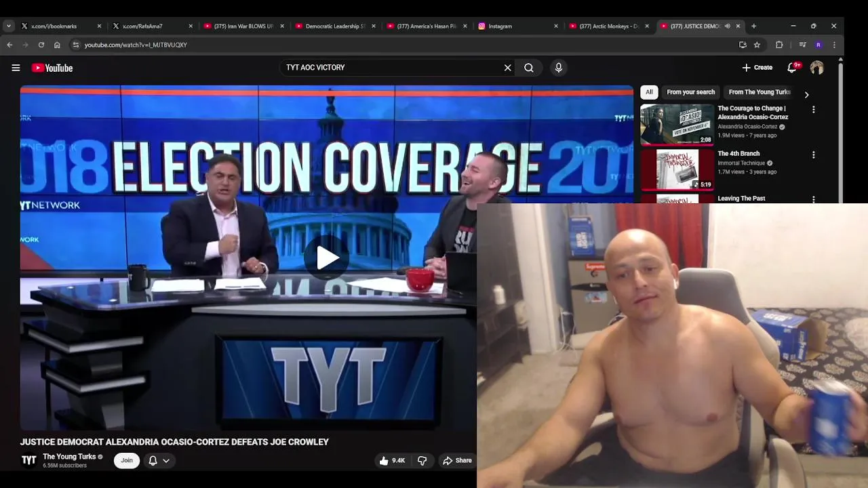868x488 pixels.
Task: Close the Arctic Monkeys tab
Action: click(647, 26)
